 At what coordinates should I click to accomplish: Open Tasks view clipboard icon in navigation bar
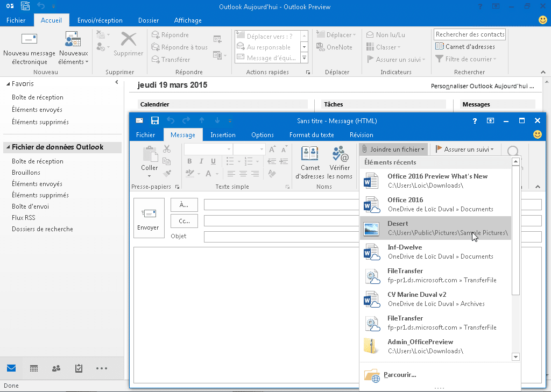(x=79, y=368)
